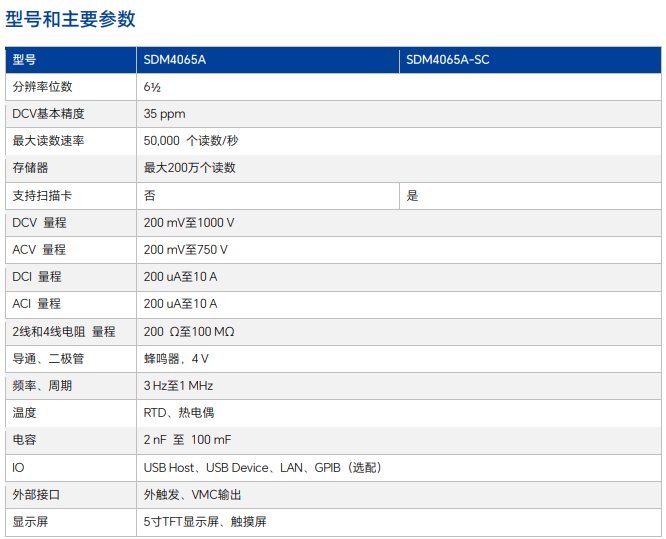Screen dimensions: 666x539
Task: Click the 蜂鸣器，4 V cell
Action: click(176, 358)
